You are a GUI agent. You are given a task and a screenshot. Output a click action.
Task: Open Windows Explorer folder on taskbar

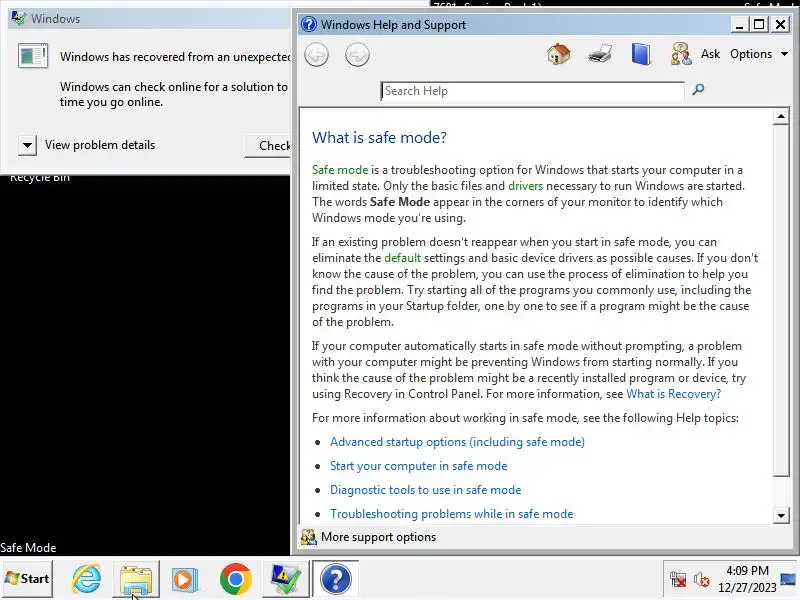click(136, 579)
